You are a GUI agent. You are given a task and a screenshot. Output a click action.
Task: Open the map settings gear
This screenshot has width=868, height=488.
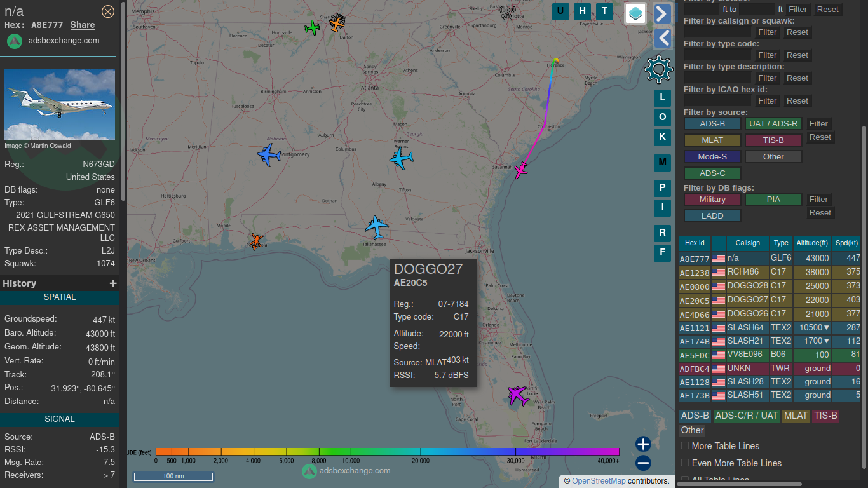(x=659, y=69)
